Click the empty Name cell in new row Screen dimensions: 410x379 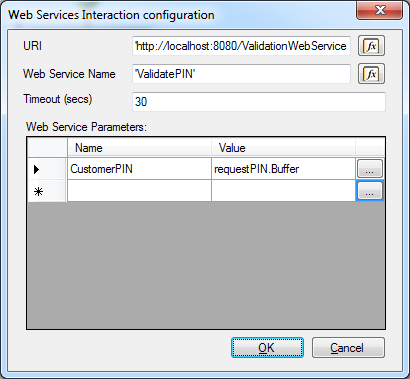[139, 191]
